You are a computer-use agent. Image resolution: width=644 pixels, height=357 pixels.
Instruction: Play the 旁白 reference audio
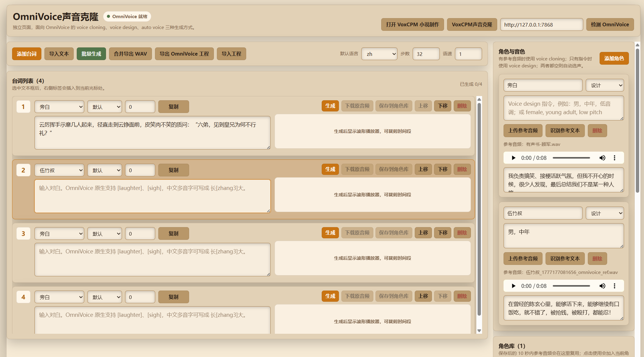[x=513, y=158]
